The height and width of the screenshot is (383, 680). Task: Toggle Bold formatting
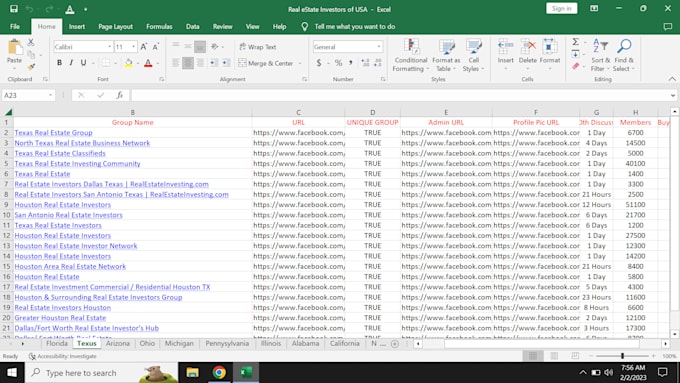pyautogui.click(x=59, y=63)
